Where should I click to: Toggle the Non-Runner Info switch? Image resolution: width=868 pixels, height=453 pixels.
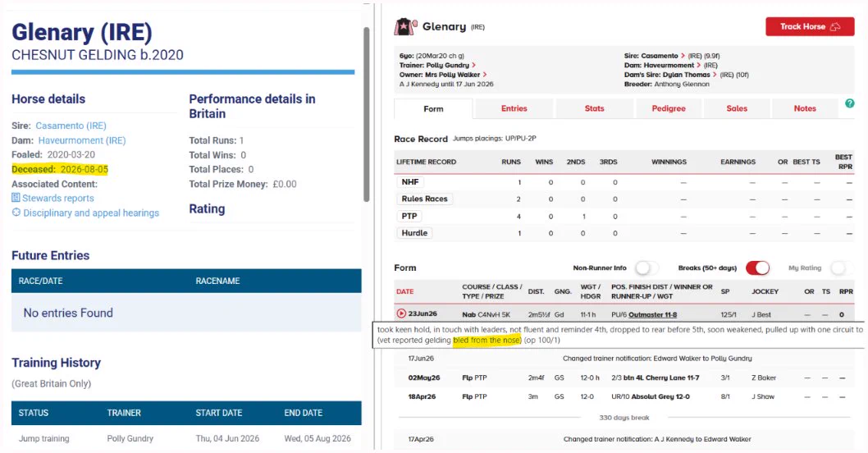(646, 268)
